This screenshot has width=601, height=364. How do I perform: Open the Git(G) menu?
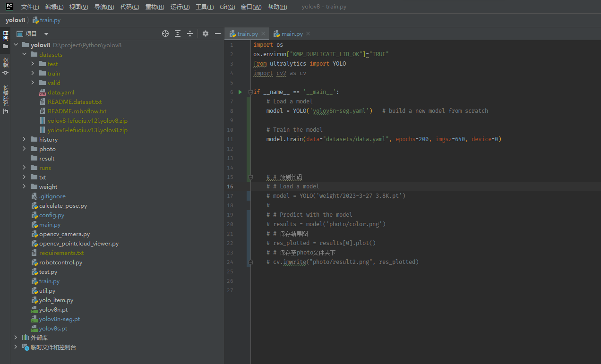pyautogui.click(x=227, y=7)
